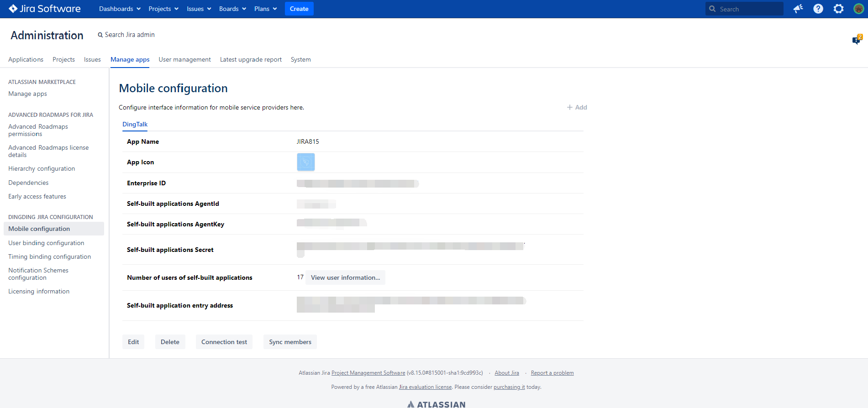Image resolution: width=868 pixels, height=408 pixels.
Task: Open Advanced Roadmaps license details
Action: pyautogui.click(x=48, y=151)
